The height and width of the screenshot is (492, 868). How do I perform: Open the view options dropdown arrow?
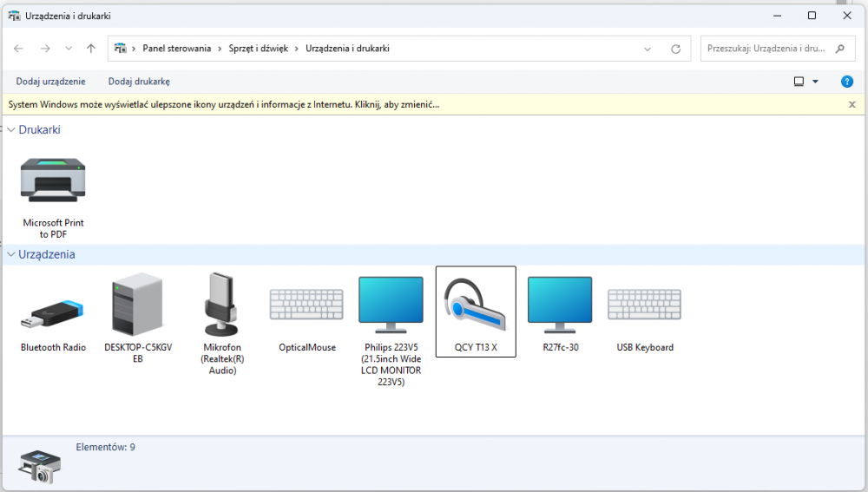tap(815, 82)
